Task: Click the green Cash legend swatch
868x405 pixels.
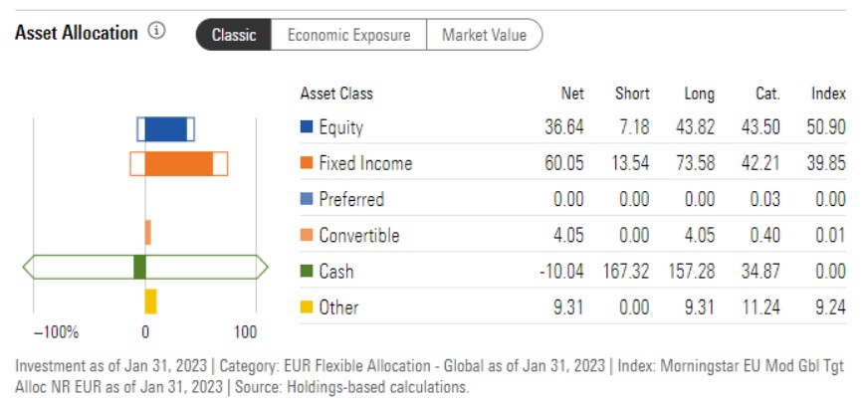Action: click(x=307, y=272)
